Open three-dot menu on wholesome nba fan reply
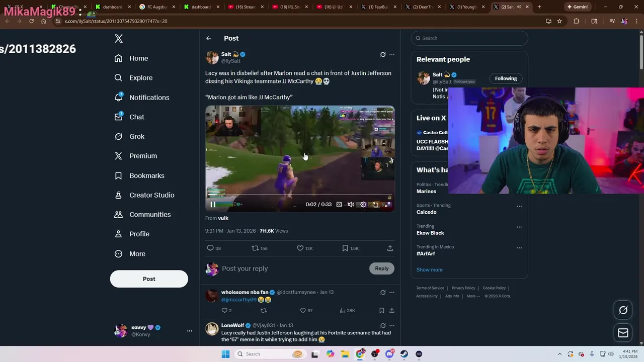 click(x=392, y=292)
